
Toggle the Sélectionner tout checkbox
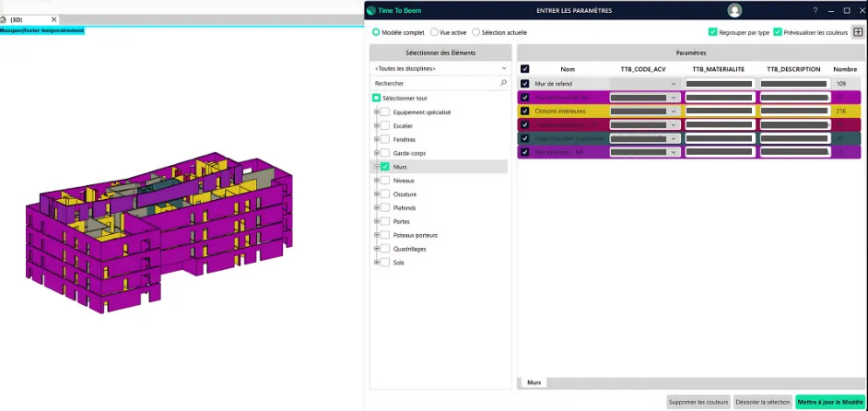[x=376, y=98]
